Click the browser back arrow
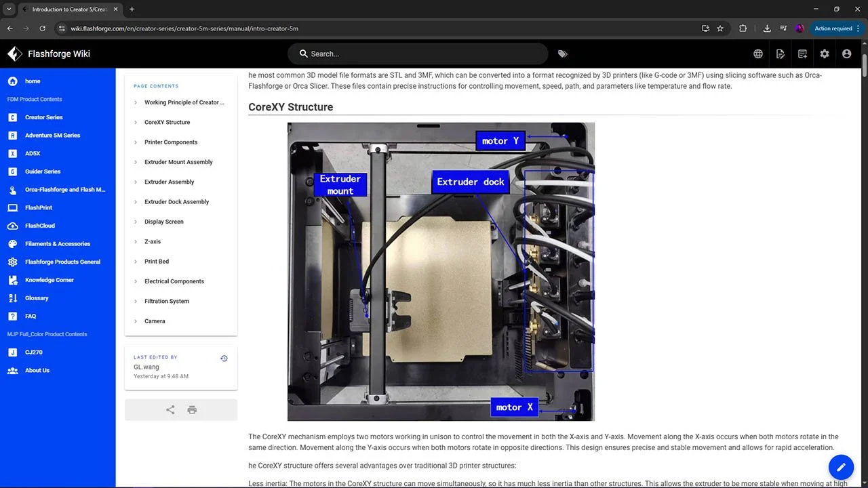Viewport: 868px width, 488px height. click(9, 28)
